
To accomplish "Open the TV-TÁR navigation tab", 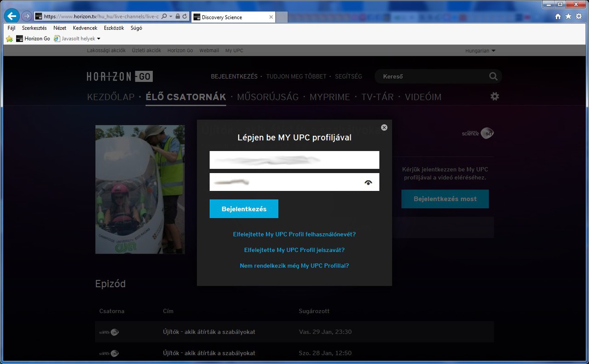I will pyautogui.click(x=378, y=97).
